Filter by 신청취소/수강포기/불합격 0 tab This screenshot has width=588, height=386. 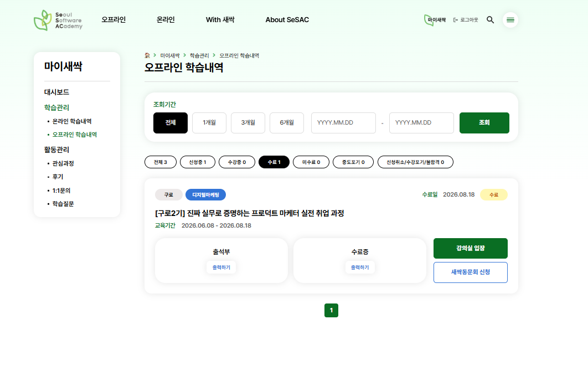[415, 162]
